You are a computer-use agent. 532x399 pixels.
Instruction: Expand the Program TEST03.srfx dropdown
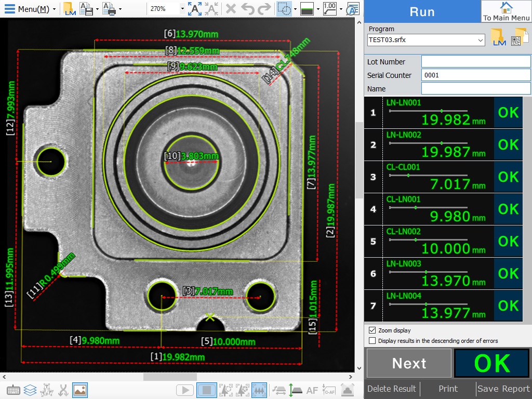click(x=480, y=40)
